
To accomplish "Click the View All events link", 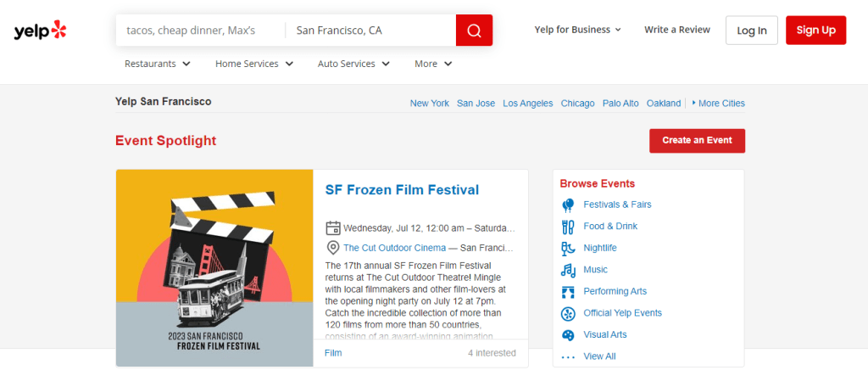I will coord(599,356).
